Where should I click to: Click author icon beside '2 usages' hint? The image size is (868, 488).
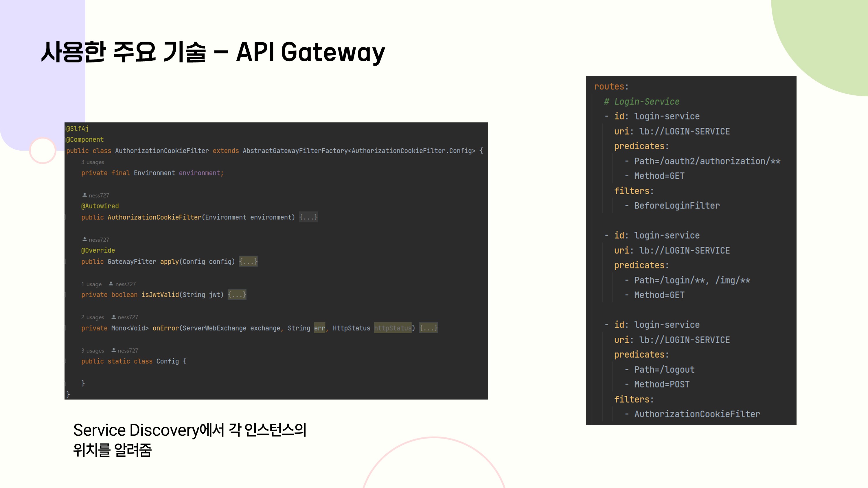113,317
